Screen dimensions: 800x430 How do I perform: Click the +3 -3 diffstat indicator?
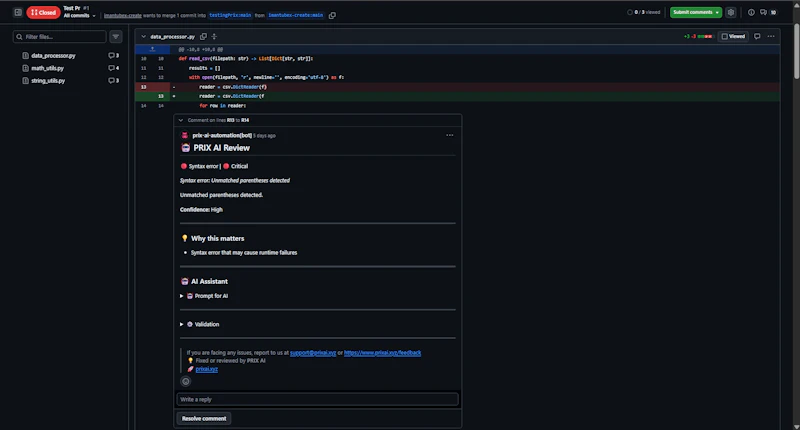click(697, 36)
